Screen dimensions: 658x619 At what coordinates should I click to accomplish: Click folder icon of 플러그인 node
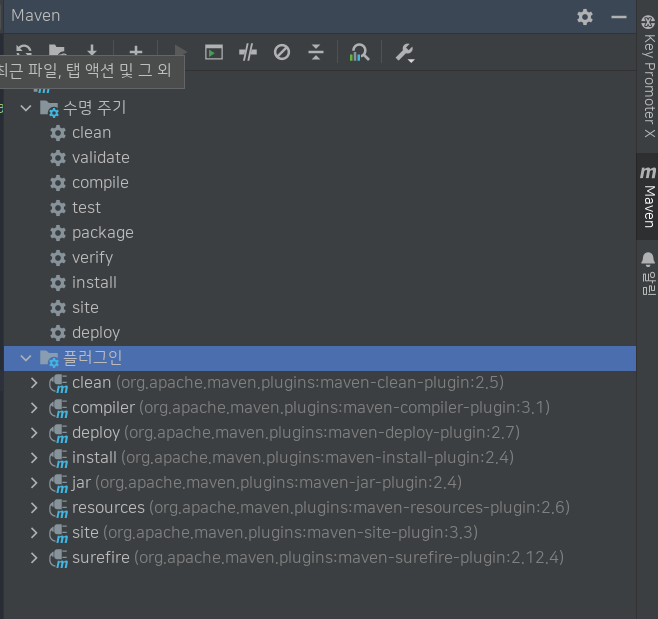tap(49, 359)
